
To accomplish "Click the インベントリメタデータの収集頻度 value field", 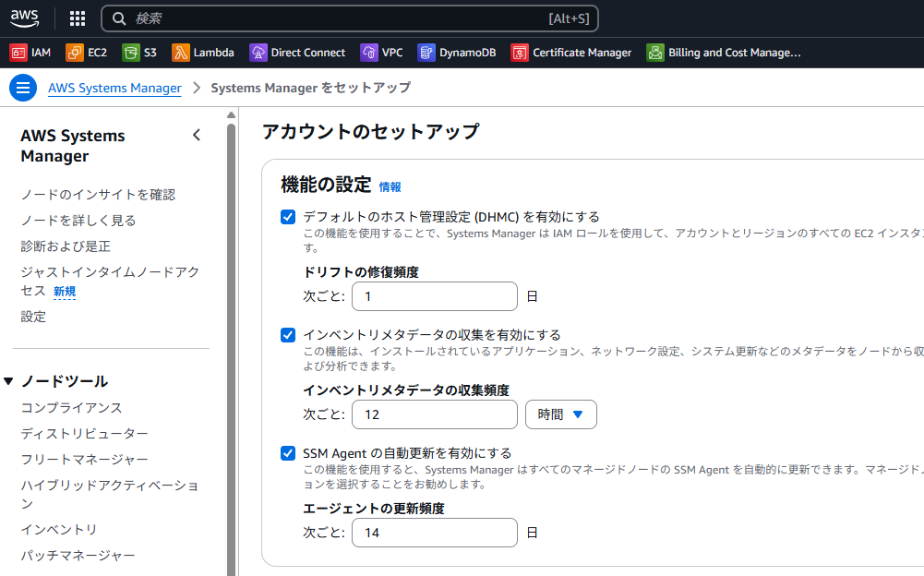I will (435, 414).
